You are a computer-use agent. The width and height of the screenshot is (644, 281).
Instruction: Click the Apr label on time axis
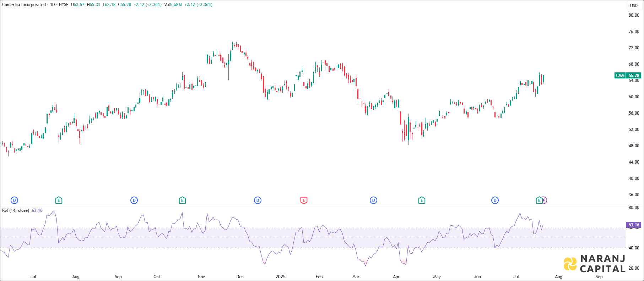click(396, 277)
